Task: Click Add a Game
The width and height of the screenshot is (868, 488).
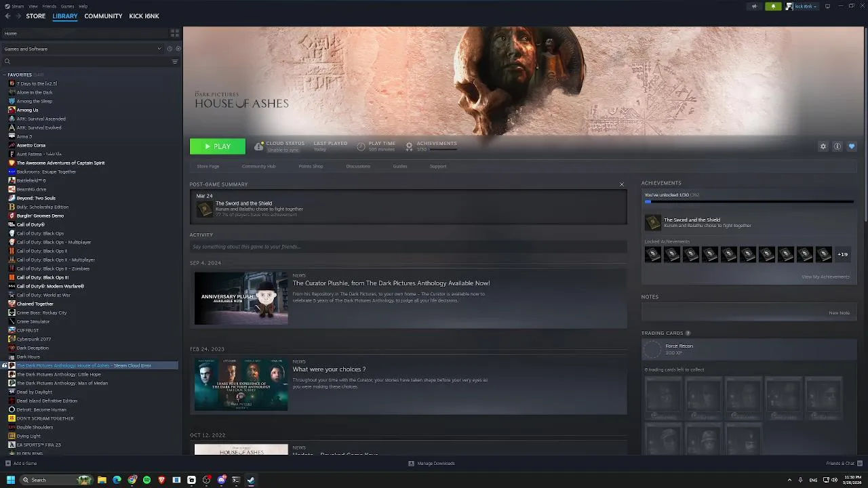Action: coord(21,464)
